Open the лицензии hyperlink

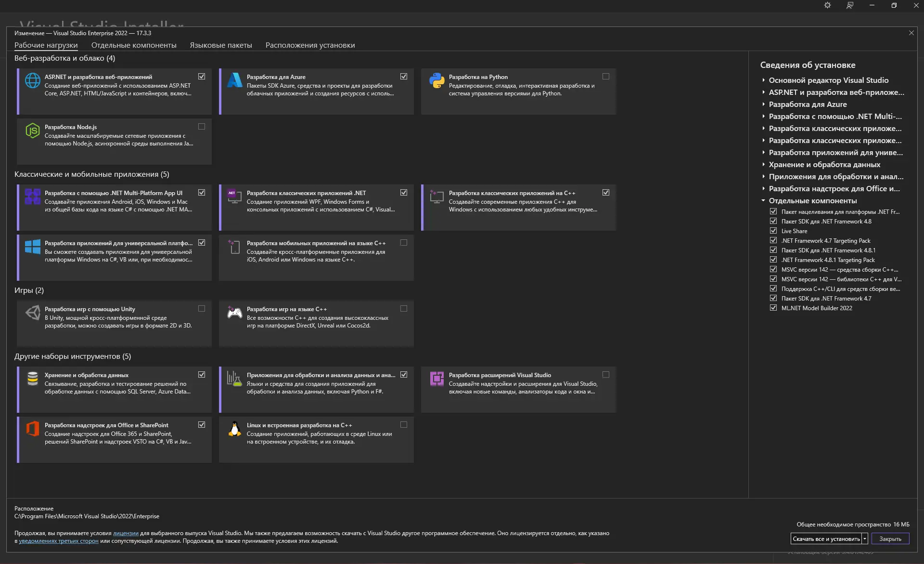[126, 533]
